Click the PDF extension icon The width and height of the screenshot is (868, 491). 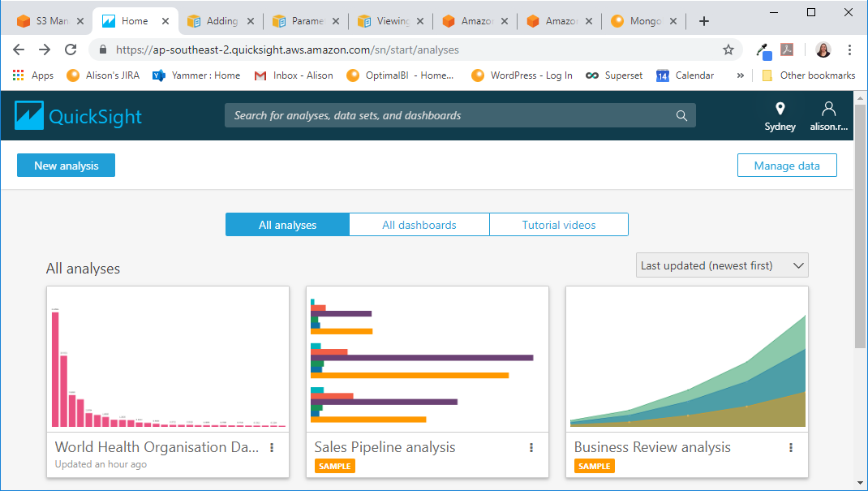[x=787, y=50]
